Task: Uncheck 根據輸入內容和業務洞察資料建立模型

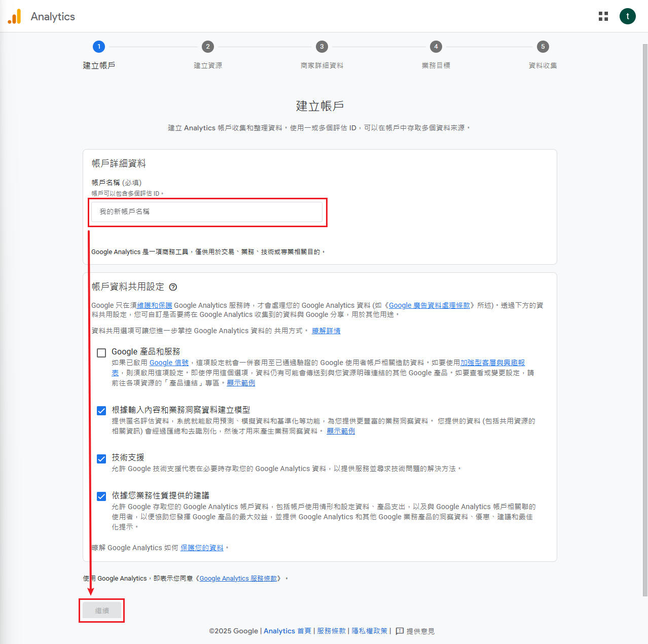Action: (101, 411)
